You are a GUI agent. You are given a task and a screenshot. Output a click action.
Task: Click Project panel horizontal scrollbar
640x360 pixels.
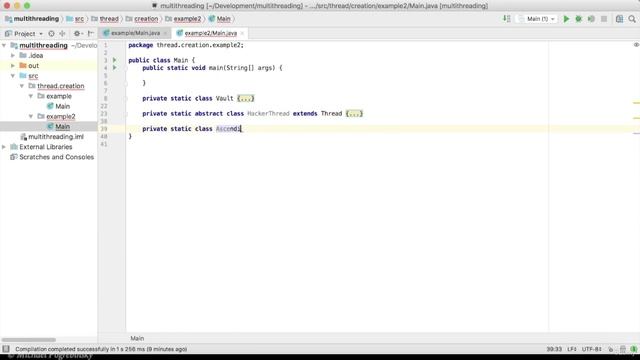29,340
